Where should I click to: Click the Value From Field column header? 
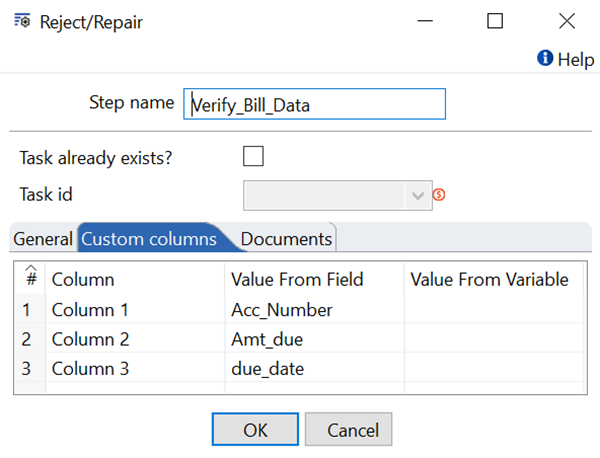(x=314, y=279)
